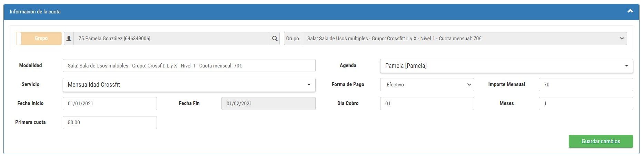Click the Primera cuota label
The image size is (644, 158).
[x=30, y=122]
